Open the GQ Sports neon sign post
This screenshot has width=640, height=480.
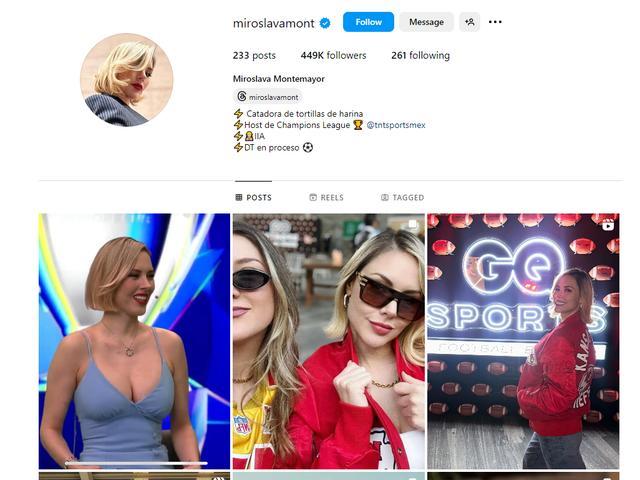(x=523, y=341)
